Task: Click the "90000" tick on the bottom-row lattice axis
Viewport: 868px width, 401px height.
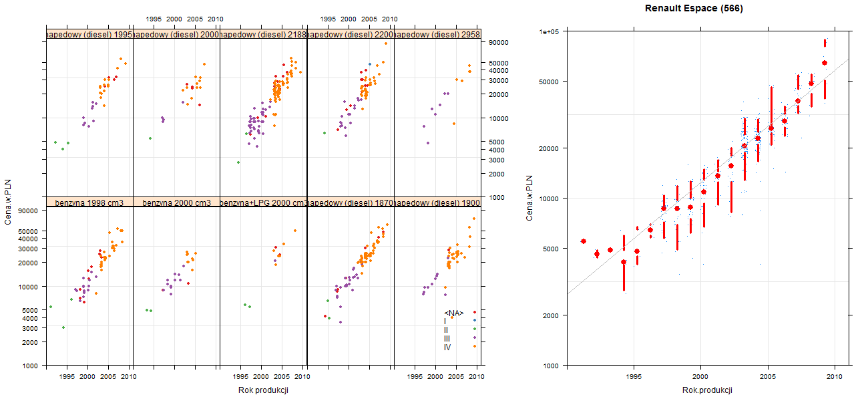Action: click(28, 211)
